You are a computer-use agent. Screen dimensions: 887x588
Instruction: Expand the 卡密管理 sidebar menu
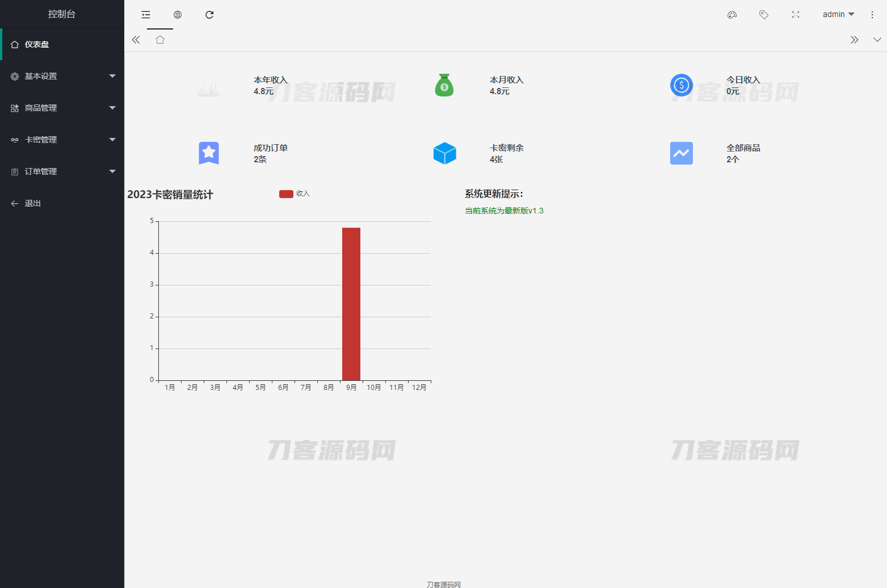pos(62,140)
